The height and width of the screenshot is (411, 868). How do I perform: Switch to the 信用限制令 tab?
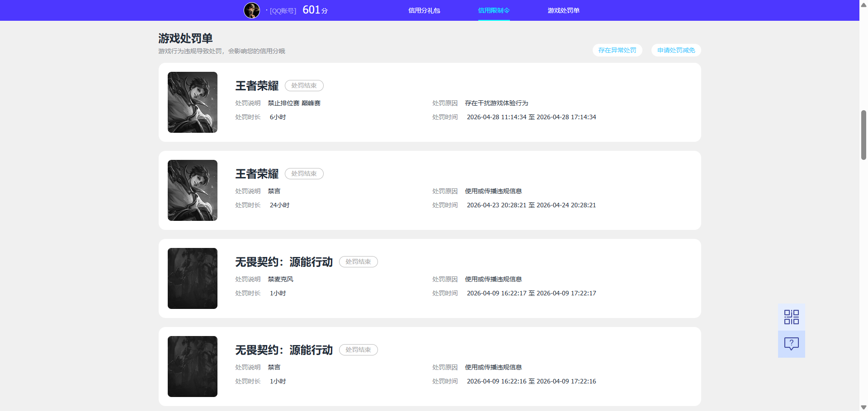494,10
